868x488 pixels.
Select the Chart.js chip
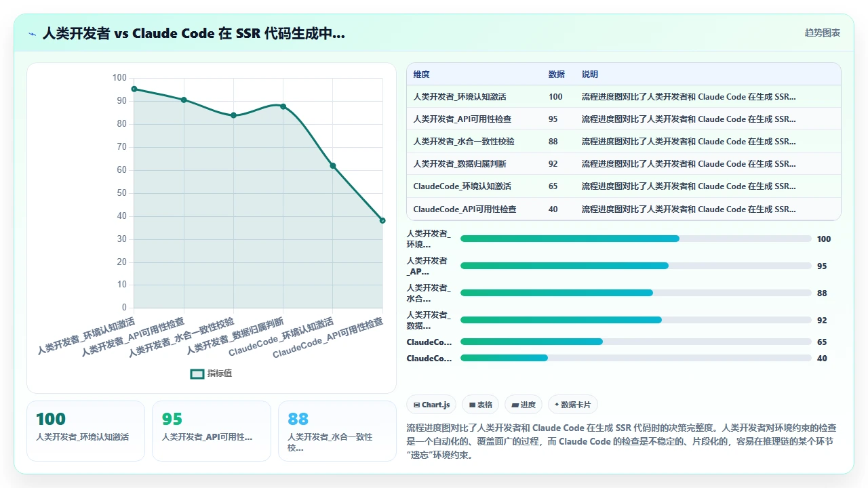[x=432, y=405]
